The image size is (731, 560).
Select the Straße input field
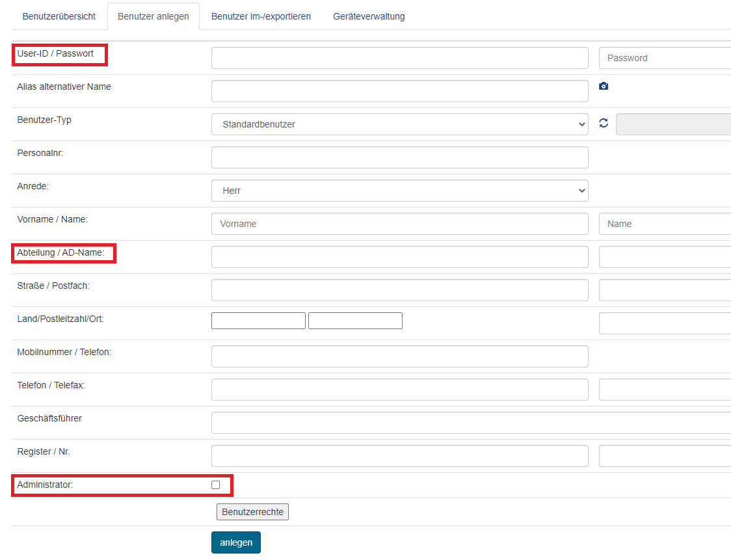(x=399, y=290)
